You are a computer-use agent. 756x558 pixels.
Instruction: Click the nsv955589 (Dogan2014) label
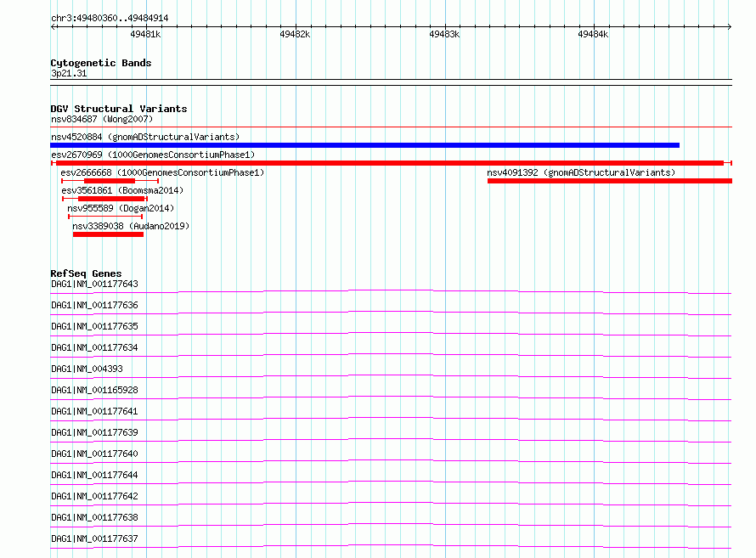[x=121, y=208]
